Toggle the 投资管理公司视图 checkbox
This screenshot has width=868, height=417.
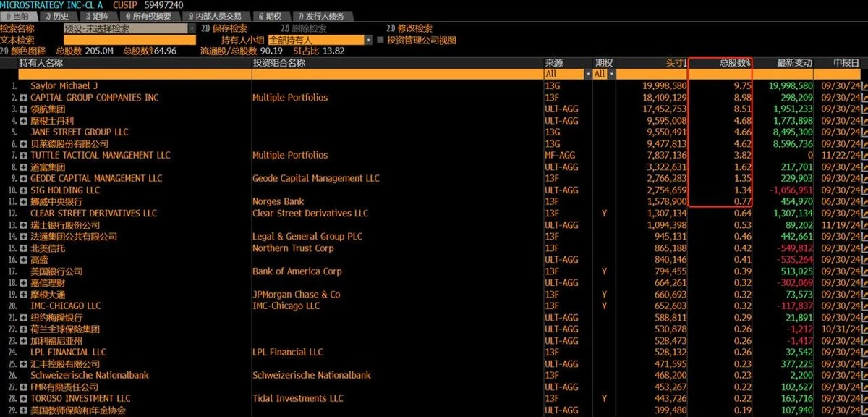coord(380,41)
